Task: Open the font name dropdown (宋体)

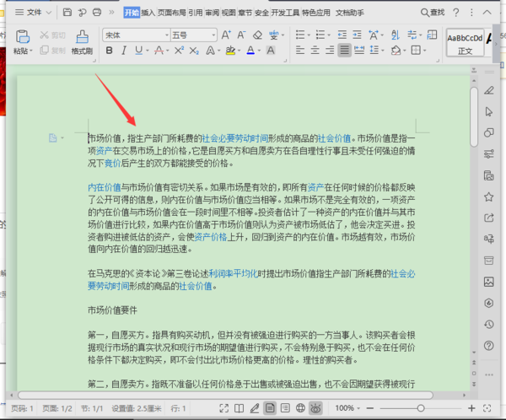Action: point(167,35)
